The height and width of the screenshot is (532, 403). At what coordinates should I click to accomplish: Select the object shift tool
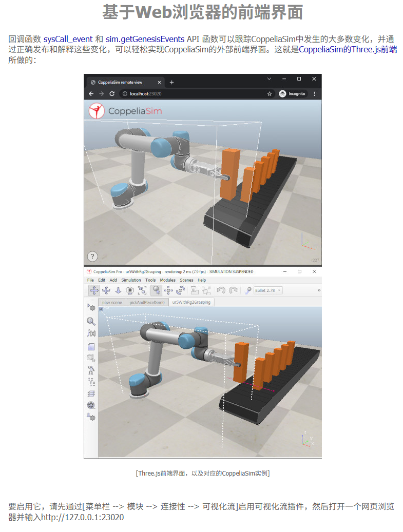(x=168, y=290)
